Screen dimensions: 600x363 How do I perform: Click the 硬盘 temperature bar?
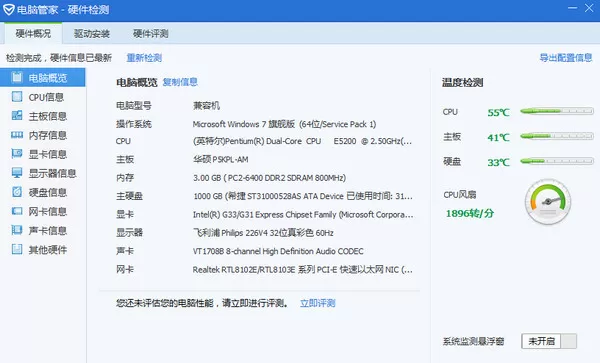pos(557,161)
